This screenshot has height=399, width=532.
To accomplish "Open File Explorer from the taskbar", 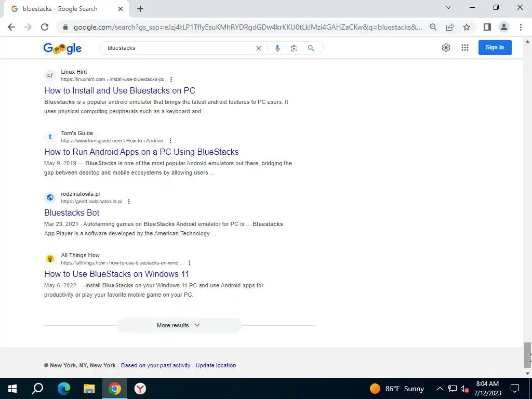I will pos(89,389).
